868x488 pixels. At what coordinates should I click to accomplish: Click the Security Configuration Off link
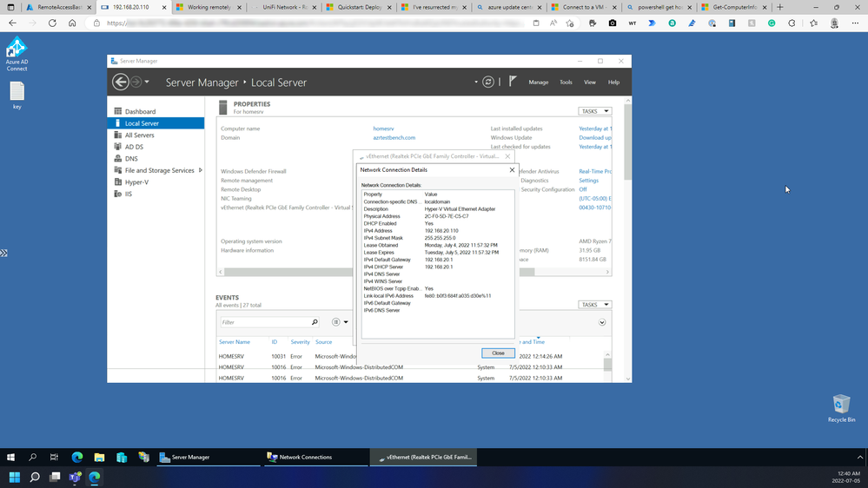click(x=582, y=189)
